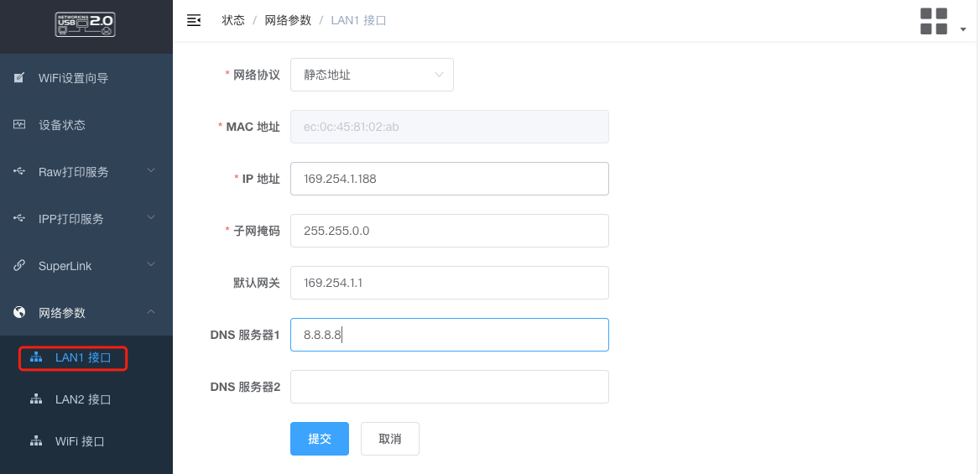Click the SuperLink chain icon
The height and width of the screenshot is (474, 980).
(19, 266)
